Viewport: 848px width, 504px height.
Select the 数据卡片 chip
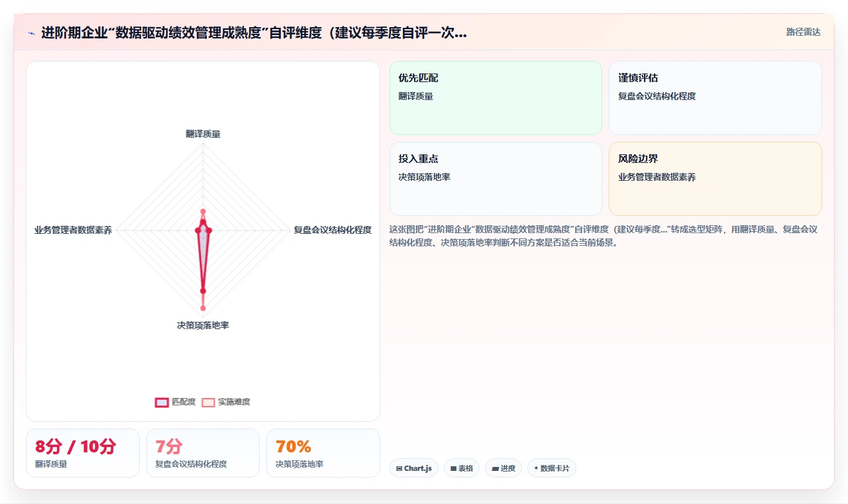coord(552,468)
